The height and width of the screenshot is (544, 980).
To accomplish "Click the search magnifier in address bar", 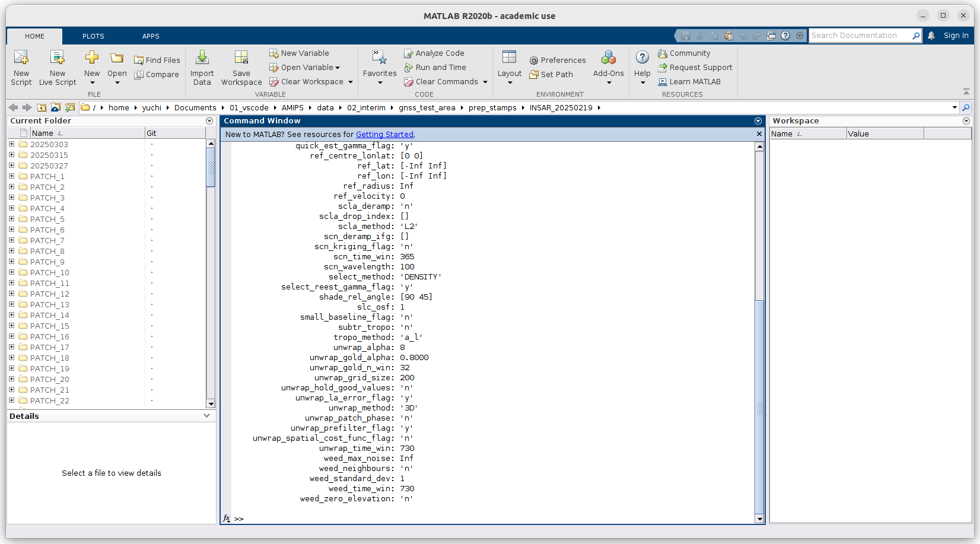I will 966,107.
